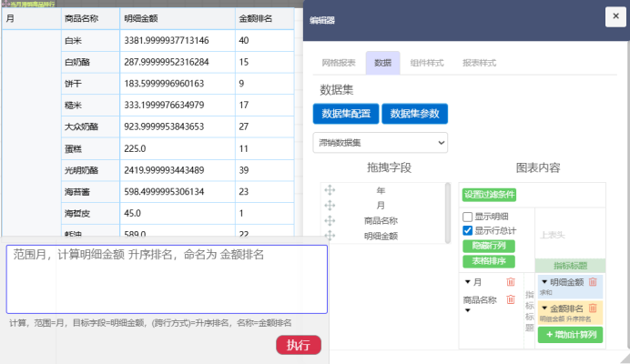Delete the 商品名称 row dimension with trash icon
Screen dimensions: 630x364
(x=511, y=299)
